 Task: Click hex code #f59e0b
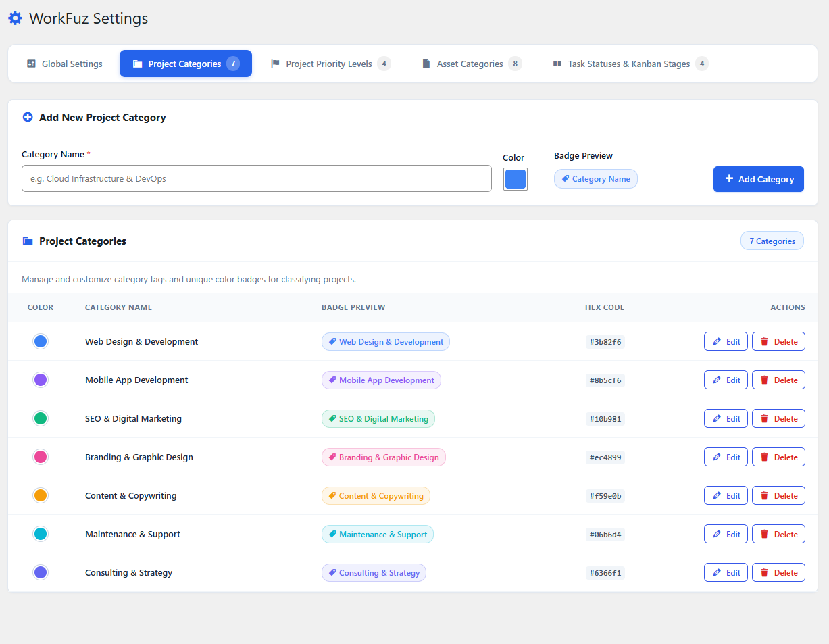tap(605, 496)
